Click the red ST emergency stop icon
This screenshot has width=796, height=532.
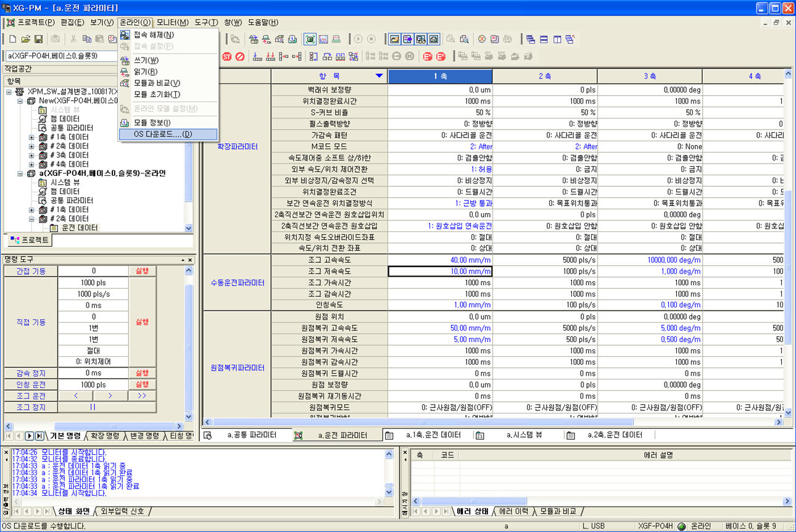(x=227, y=56)
